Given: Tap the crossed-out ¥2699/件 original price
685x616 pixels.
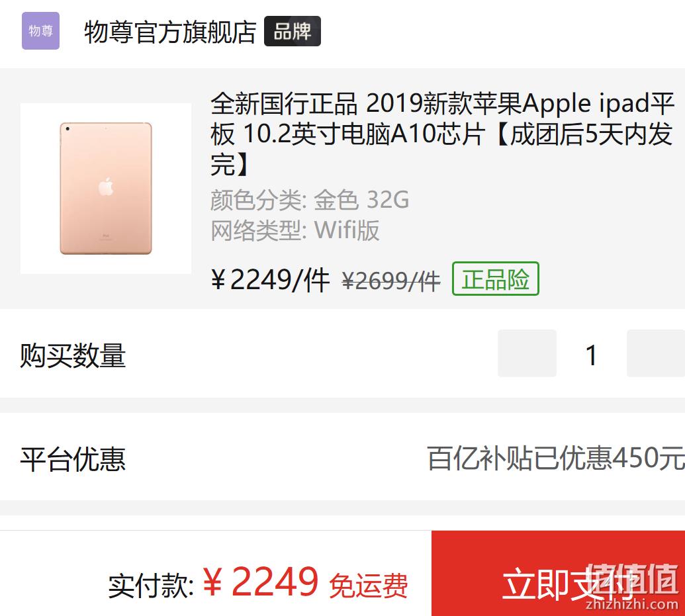Looking at the screenshot, I should tap(391, 281).
